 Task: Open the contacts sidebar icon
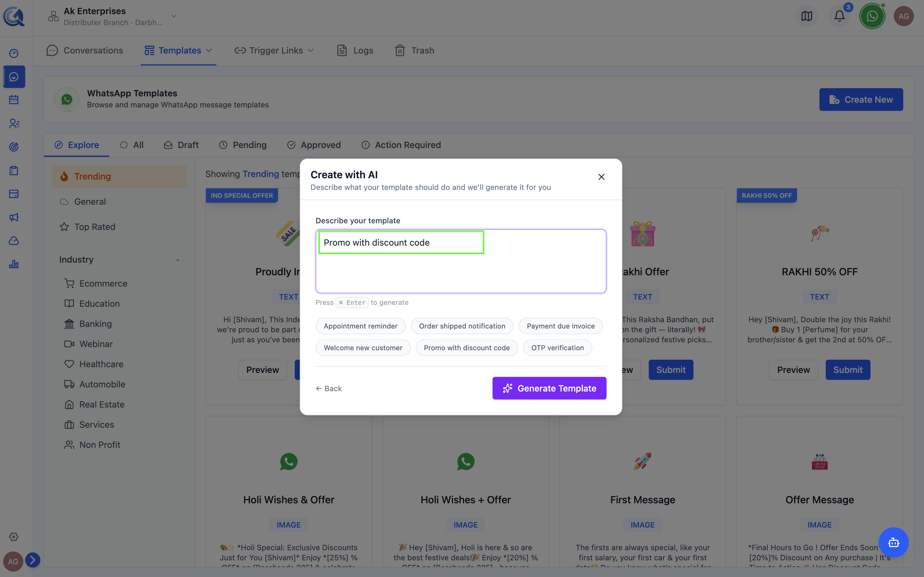pos(14,123)
